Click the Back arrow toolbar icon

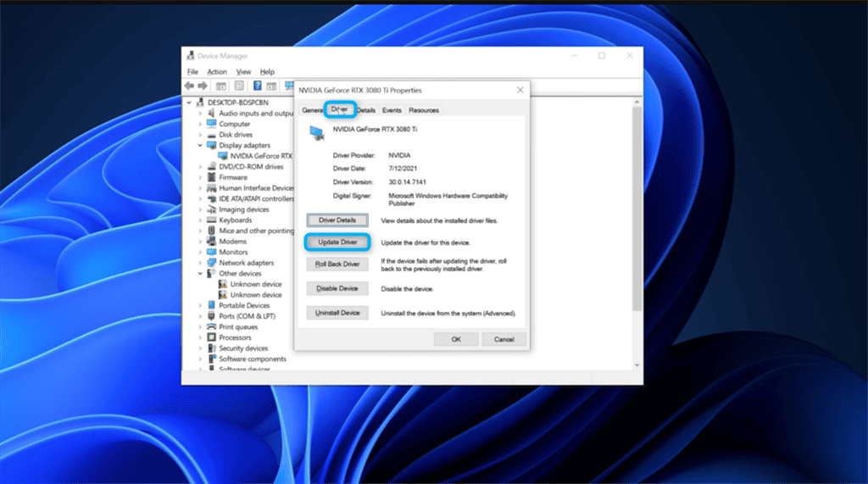click(x=189, y=86)
